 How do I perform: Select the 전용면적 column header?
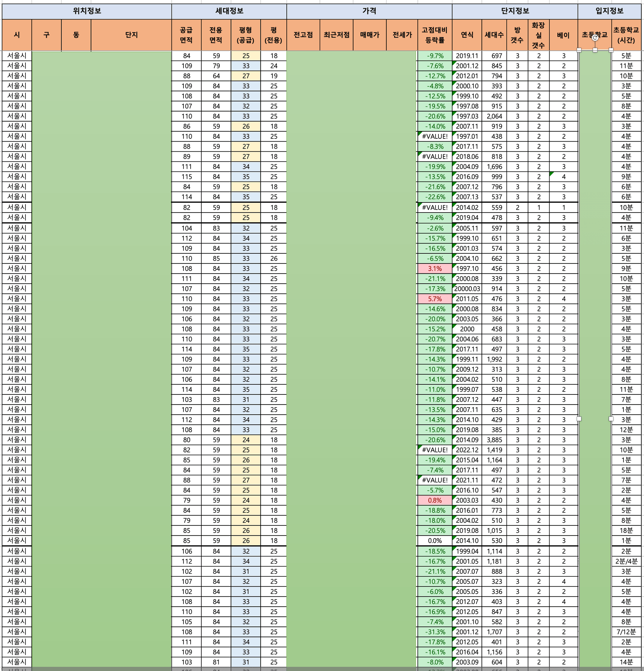click(216, 35)
